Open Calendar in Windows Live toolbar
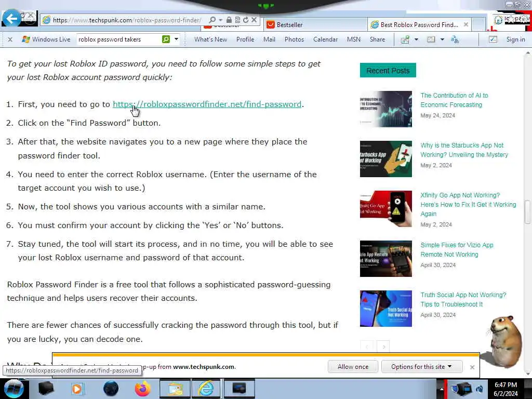Image resolution: width=532 pixels, height=399 pixels. point(325,39)
